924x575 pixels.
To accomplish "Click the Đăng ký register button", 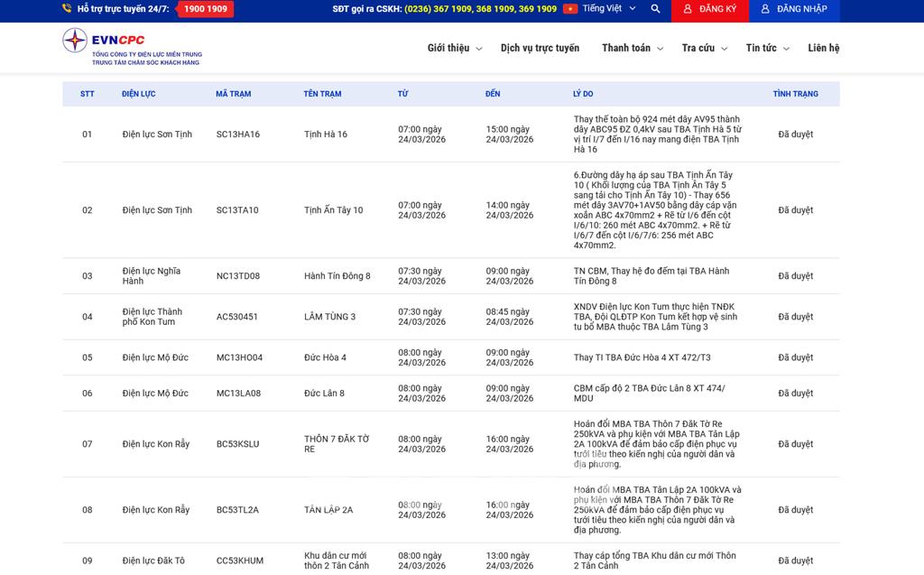I will click(710, 9).
